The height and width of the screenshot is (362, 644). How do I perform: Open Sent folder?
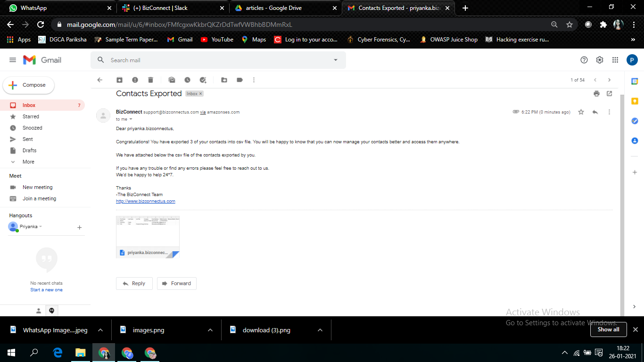tap(42, 139)
